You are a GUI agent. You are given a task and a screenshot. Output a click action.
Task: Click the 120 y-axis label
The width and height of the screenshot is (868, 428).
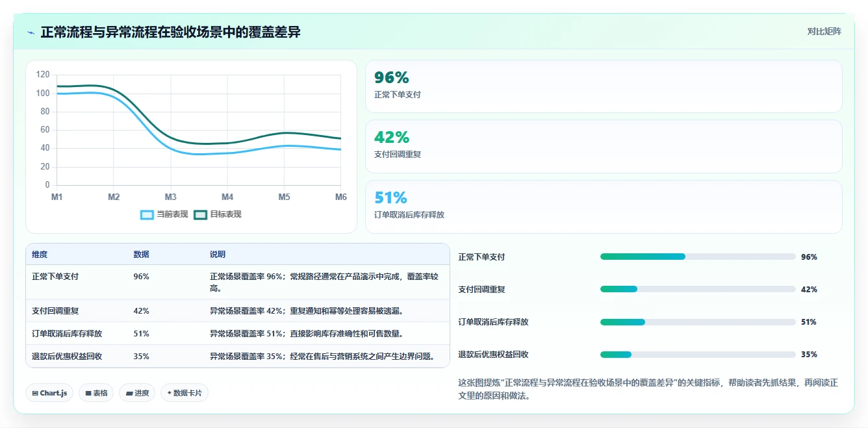[43, 75]
